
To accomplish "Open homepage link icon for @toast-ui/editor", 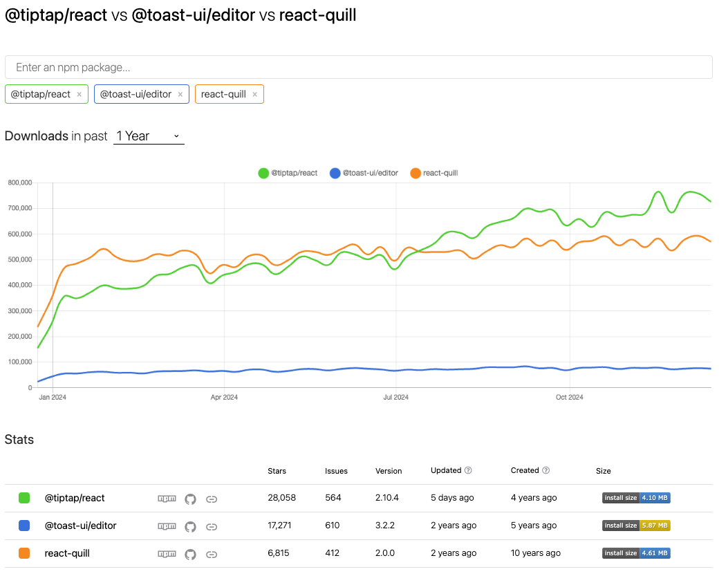I will pos(212,526).
